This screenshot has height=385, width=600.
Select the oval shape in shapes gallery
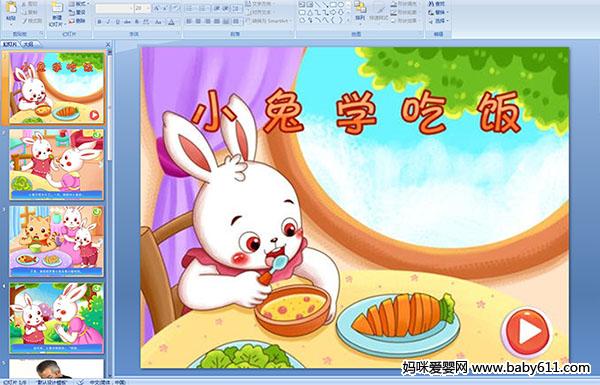(341, 5)
